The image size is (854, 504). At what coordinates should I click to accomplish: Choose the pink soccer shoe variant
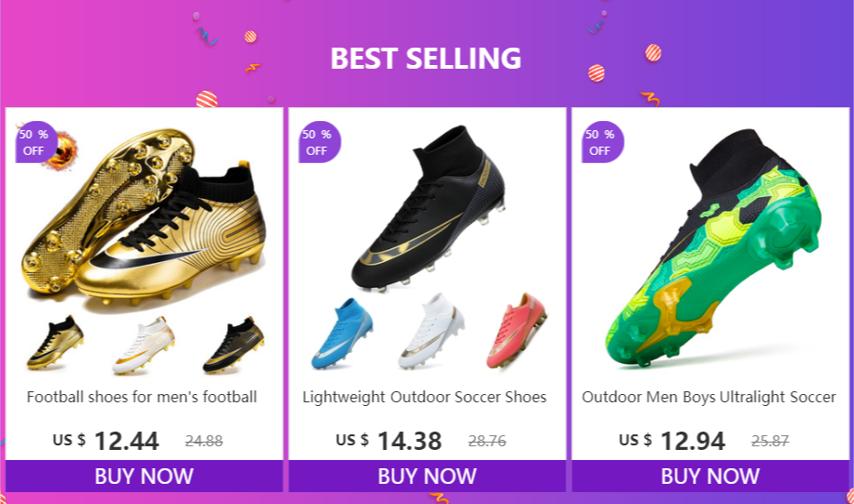tap(516, 331)
